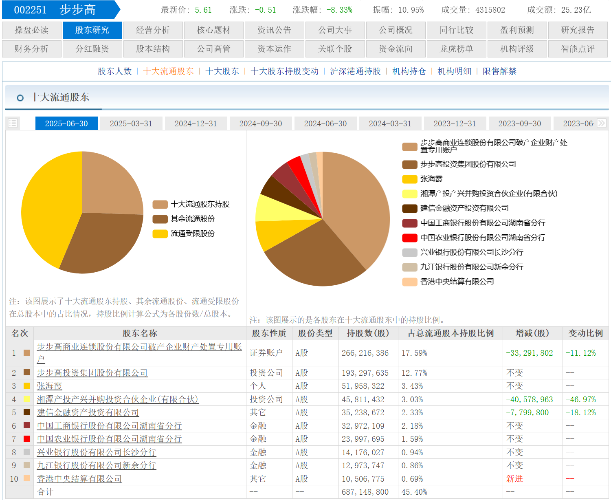Select the 2023-09-30 report date
Screen dimensions: 611x500
click(x=520, y=124)
